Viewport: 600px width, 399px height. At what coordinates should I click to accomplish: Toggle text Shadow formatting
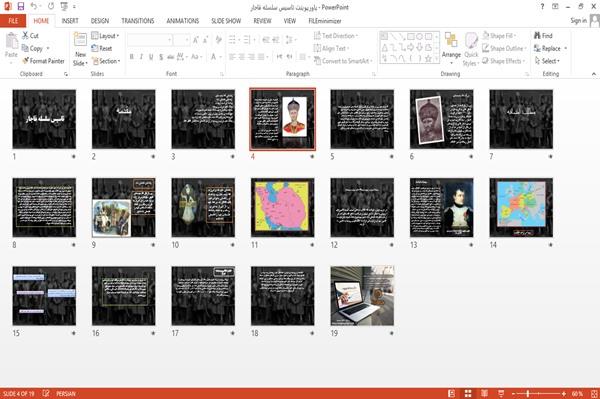point(161,57)
